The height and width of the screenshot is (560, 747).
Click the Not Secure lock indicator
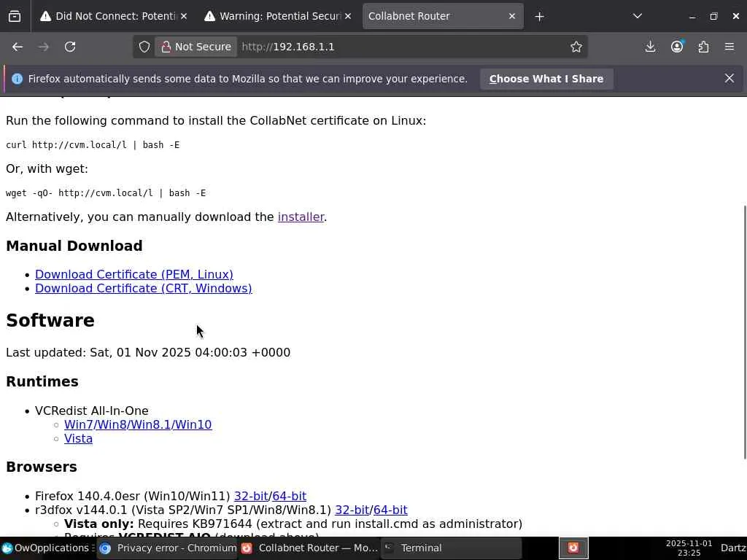pos(196,47)
